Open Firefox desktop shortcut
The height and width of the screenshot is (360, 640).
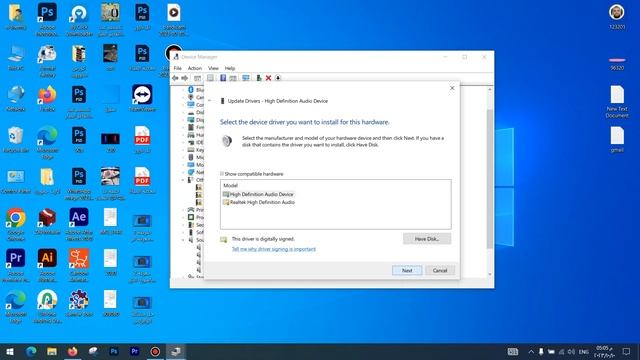click(x=47, y=98)
